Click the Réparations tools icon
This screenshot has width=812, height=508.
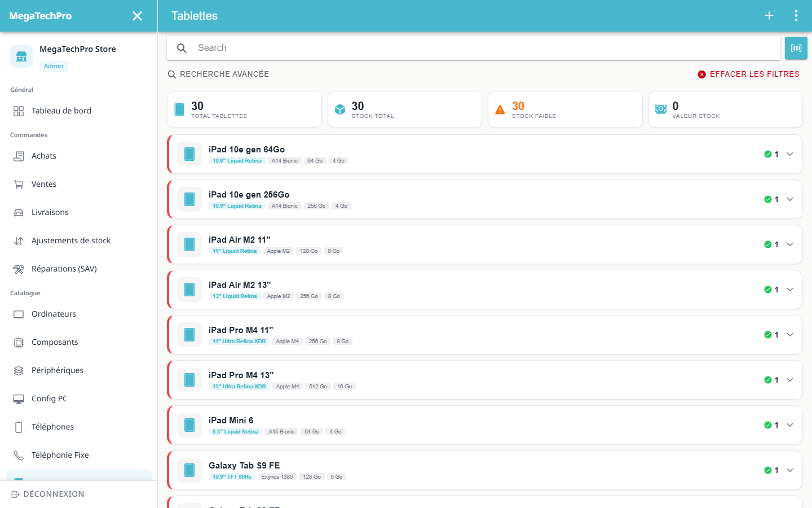pyautogui.click(x=19, y=269)
